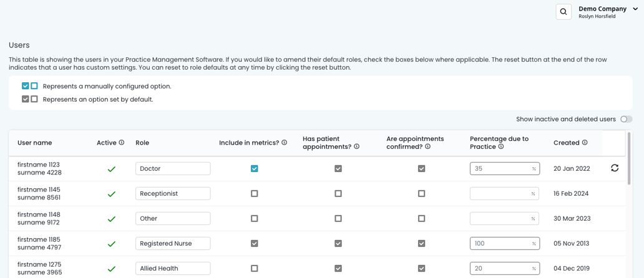Uncheck Include in metrics for Doctor row
This screenshot has height=278, width=644.
pos(254,168)
